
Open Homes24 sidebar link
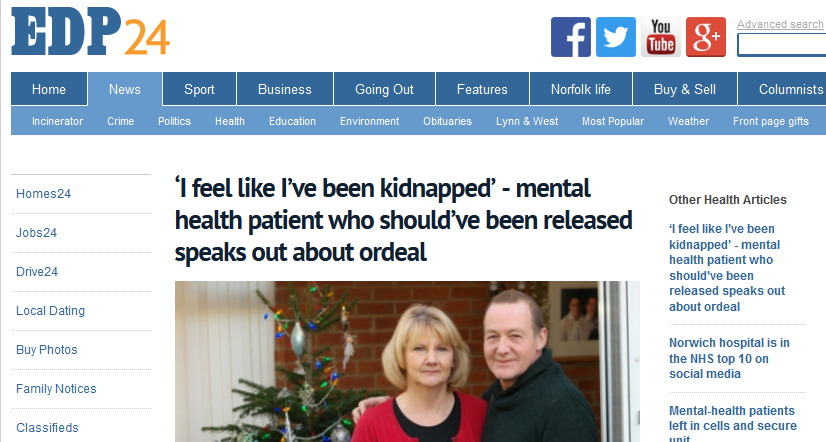(x=43, y=194)
